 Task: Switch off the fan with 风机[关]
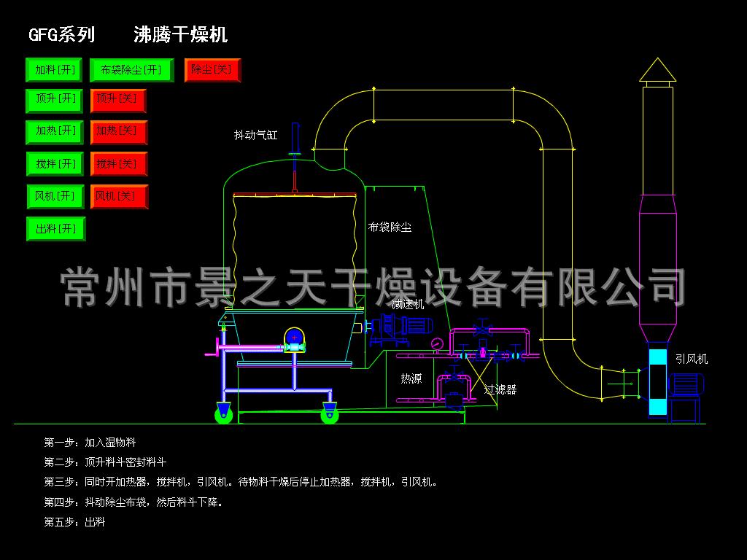tap(119, 196)
